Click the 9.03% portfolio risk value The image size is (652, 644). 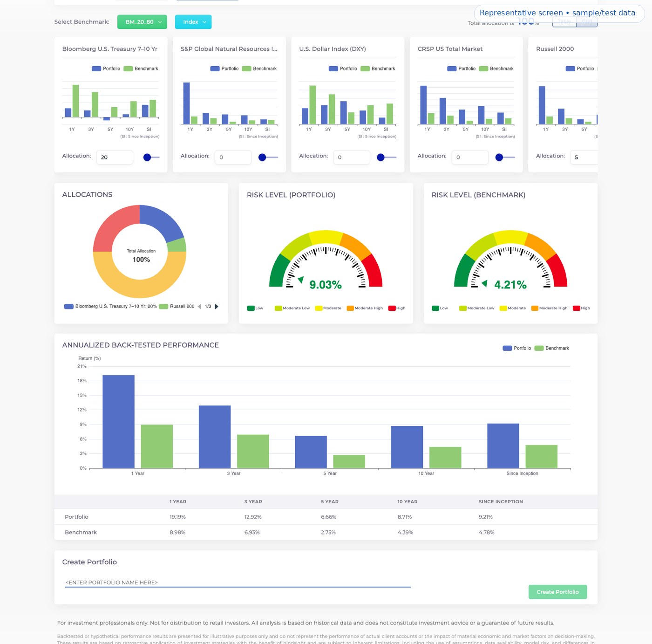[326, 285]
